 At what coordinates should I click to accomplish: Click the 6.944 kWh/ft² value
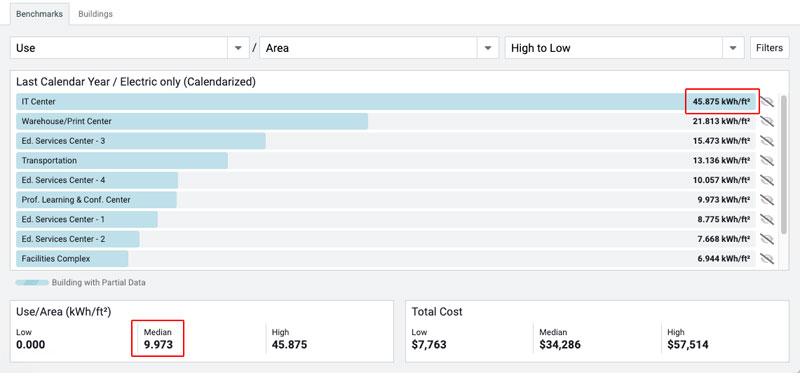click(x=723, y=259)
